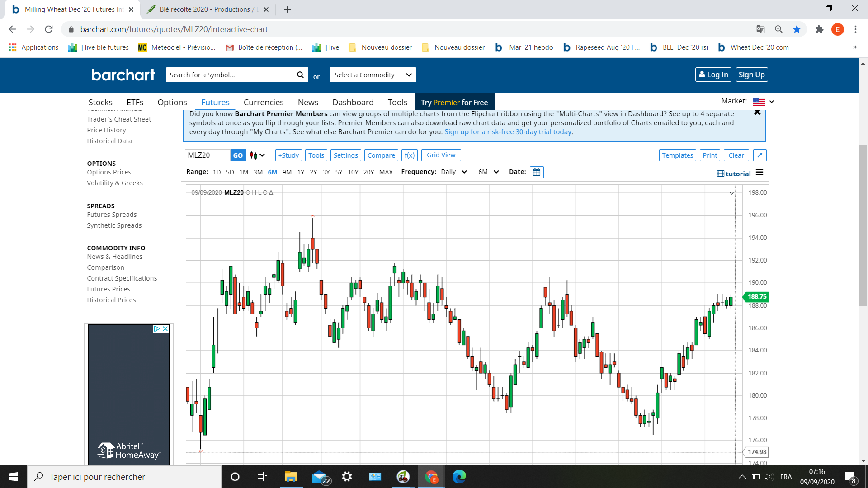The image size is (868, 488).
Task: Close the Premier Members info banner
Action: pos(757,113)
